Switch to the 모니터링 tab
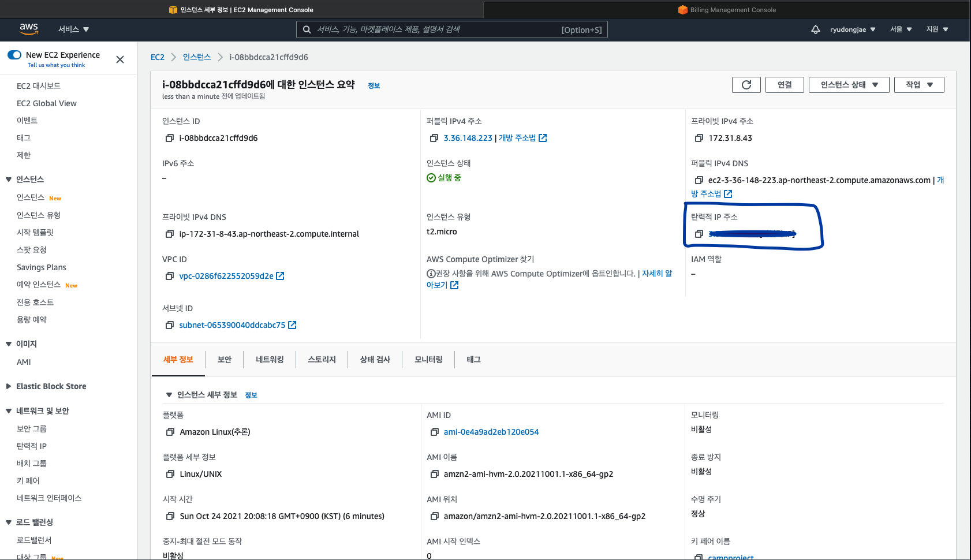This screenshot has width=971, height=560. pos(428,360)
